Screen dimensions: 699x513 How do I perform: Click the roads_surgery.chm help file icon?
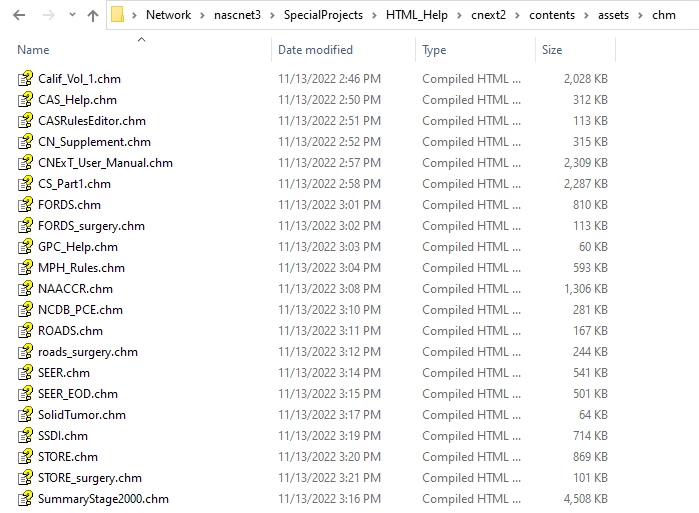[25, 351]
